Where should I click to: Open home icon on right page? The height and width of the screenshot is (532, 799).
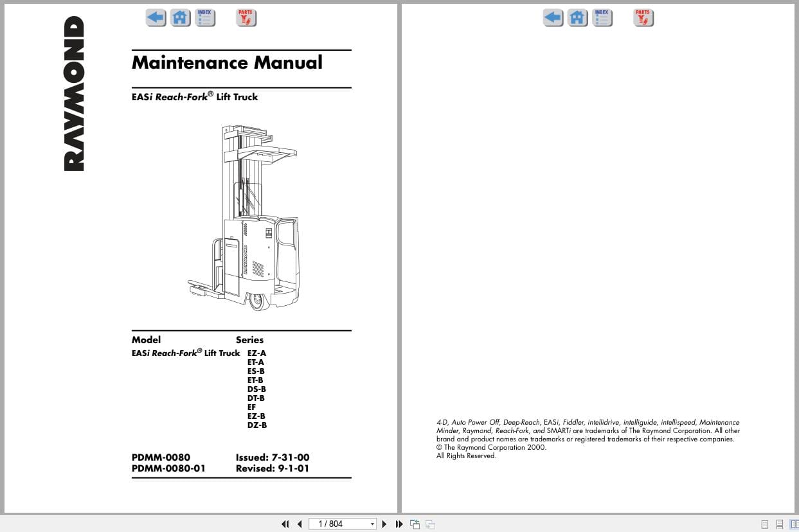click(x=578, y=17)
